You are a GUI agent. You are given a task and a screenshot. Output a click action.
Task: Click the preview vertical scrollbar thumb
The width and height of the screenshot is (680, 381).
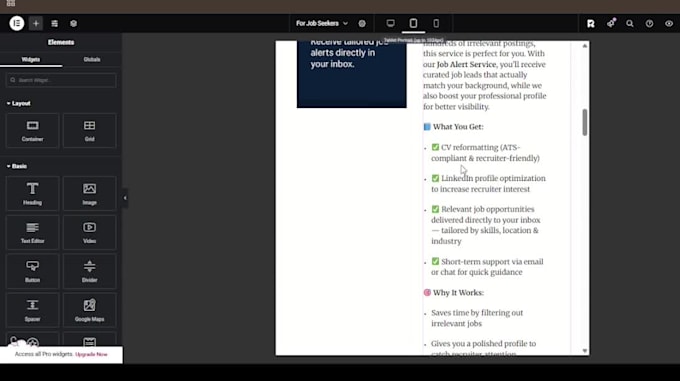(x=585, y=122)
